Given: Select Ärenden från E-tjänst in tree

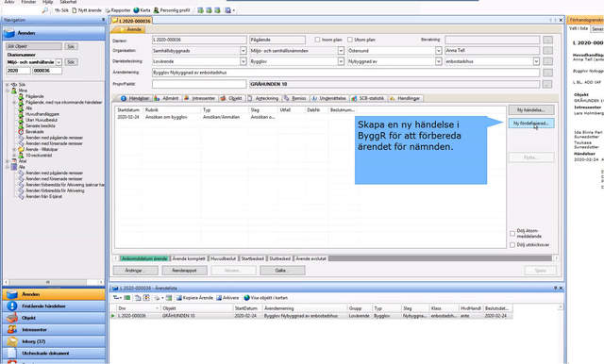Looking at the screenshot, I should pyautogui.click(x=43, y=197).
